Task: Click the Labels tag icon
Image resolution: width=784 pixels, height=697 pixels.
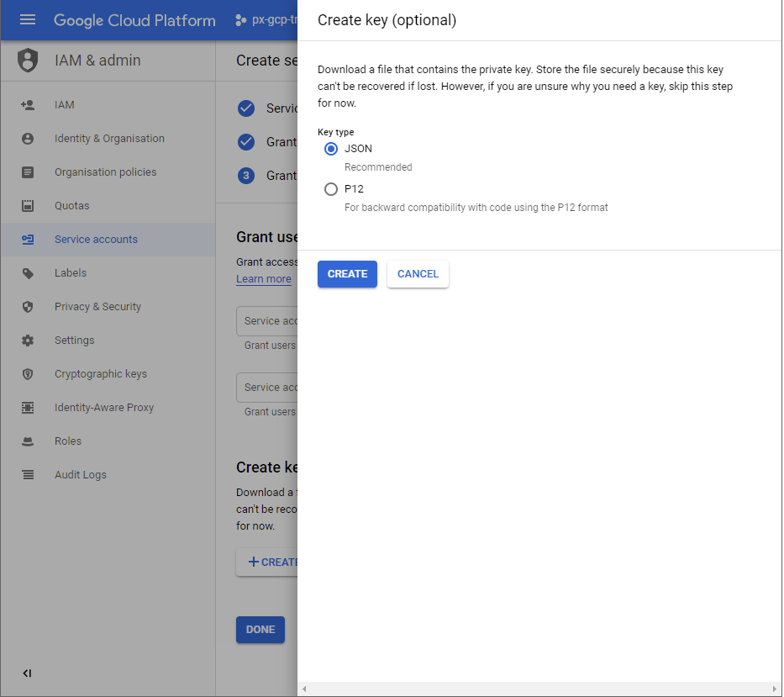Action: click(x=28, y=273)
